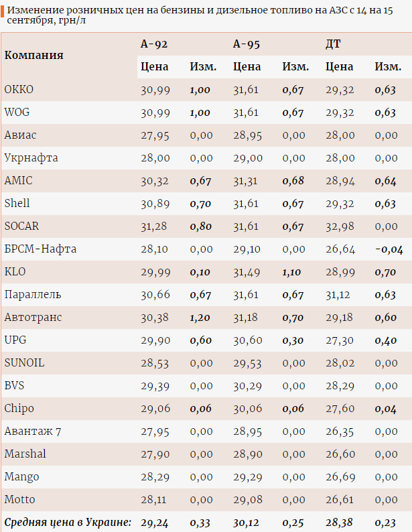The image size is (412, 532).
Task: Select the OKKO company row label
Action: click(x=19, y=90)
